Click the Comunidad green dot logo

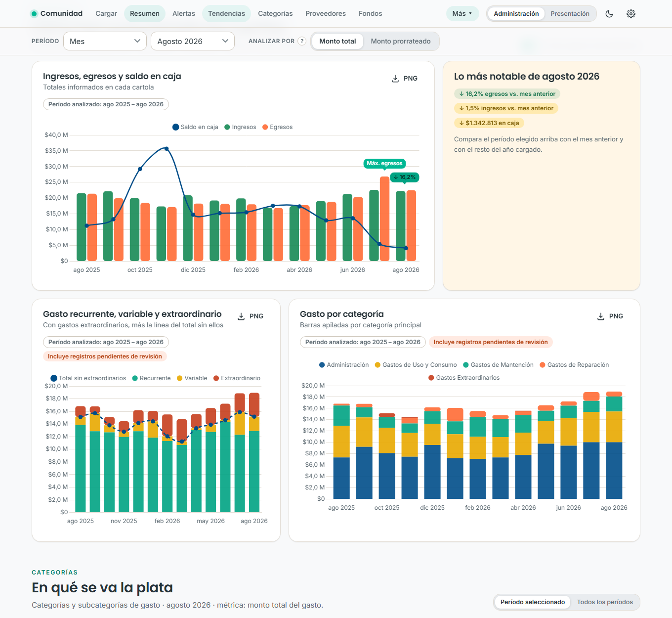coord(34,14)
